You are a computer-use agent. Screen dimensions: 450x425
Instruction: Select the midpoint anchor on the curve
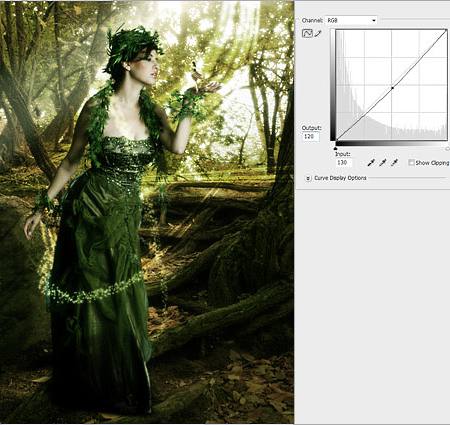pyautogui.click(x=393, y=88)
